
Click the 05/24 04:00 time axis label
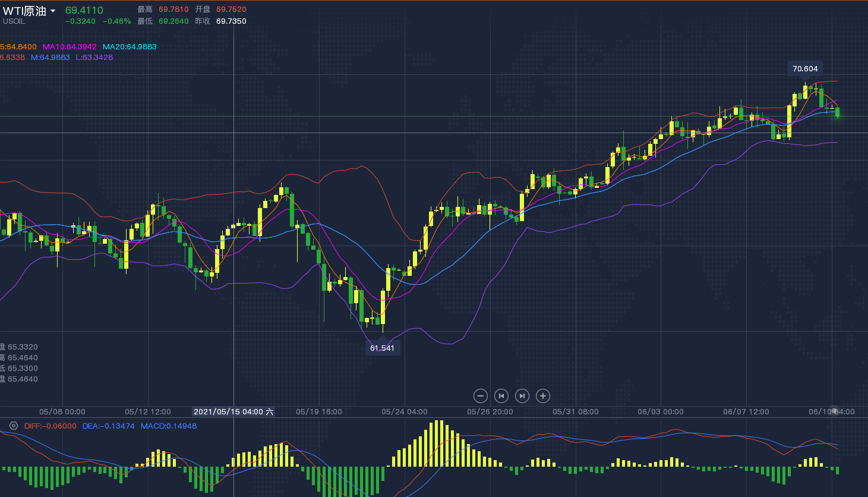click(404, 411)
